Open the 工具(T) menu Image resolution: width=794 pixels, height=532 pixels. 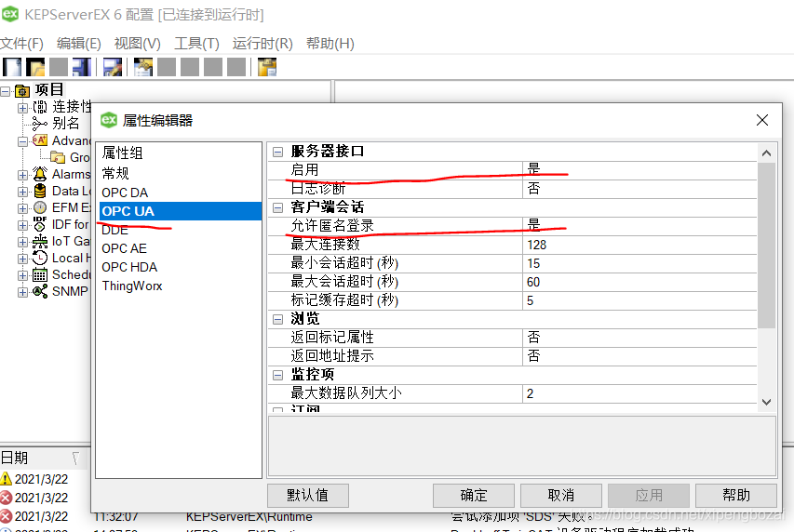(196, 44)
